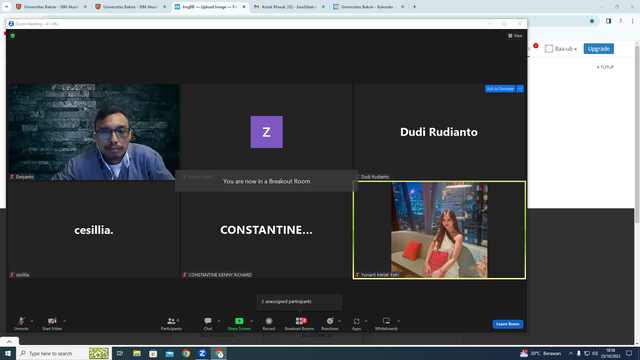The width and height of the screenshot is (640, 360).
Task: Click the taskbar search box
Action: click(x=63, y=353)
